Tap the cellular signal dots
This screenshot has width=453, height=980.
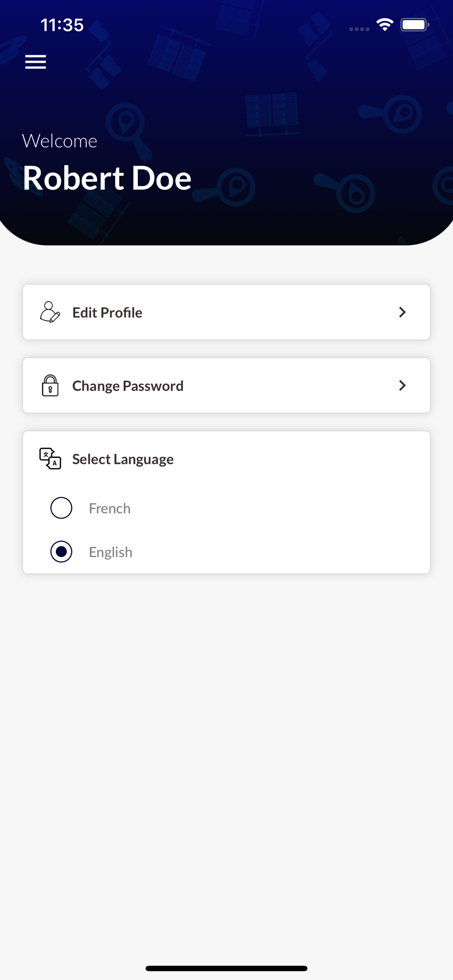coord(359,29)
